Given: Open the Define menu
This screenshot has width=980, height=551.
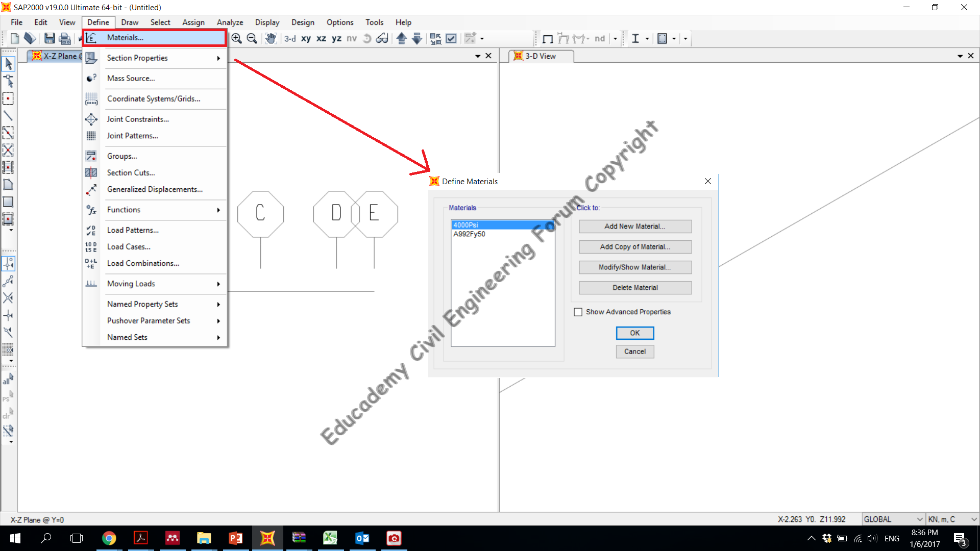Looking at the screenshot, I should click(x=98, y=22).
